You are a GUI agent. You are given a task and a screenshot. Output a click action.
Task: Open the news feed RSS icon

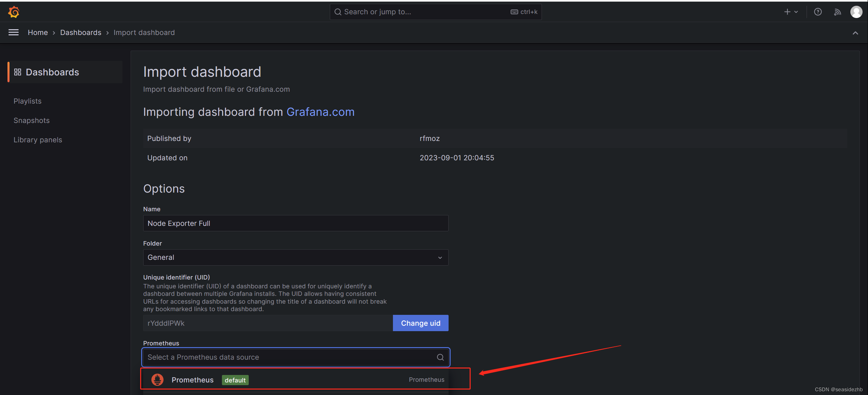click(x=837, y=12)
